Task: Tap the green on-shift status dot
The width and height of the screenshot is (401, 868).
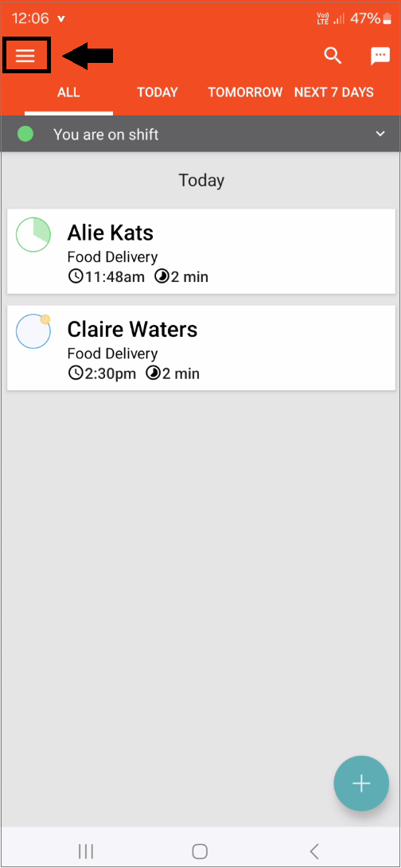Action: (x=25, y=134)
